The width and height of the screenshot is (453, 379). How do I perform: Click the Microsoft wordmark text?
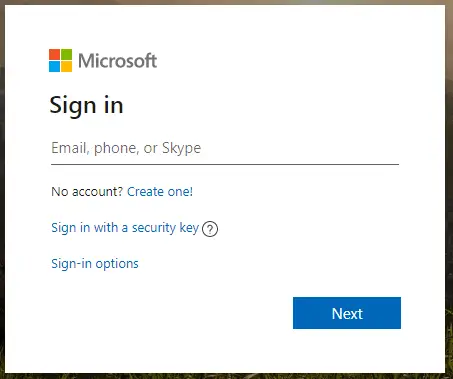(117, 61)
